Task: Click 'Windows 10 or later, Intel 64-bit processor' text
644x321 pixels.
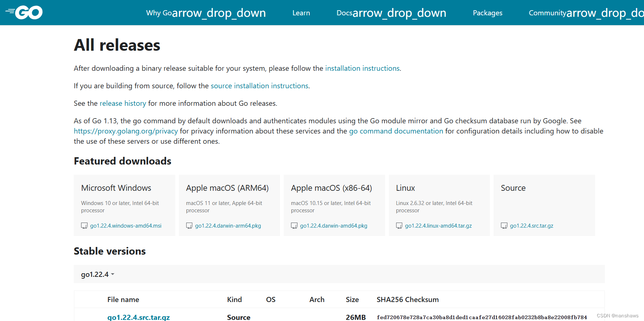Action: [x=120, y=207]
